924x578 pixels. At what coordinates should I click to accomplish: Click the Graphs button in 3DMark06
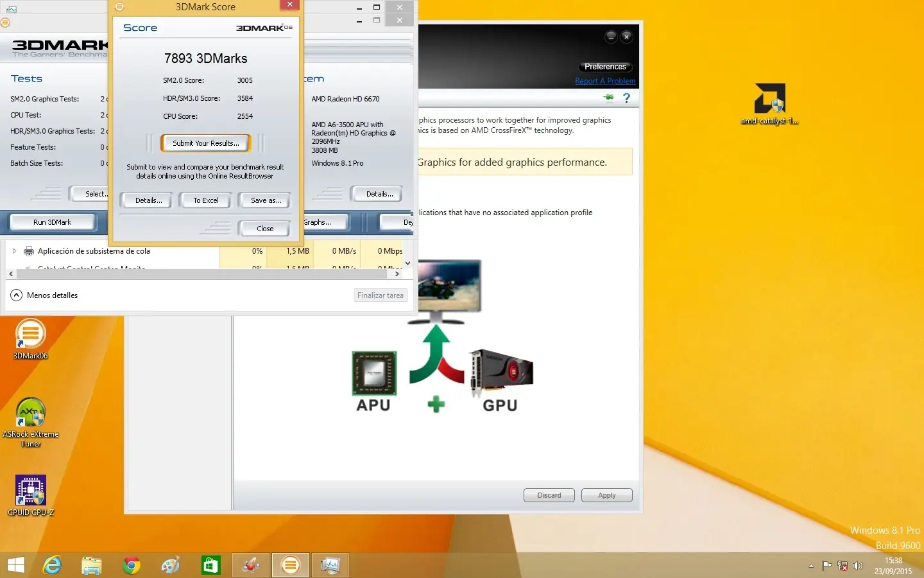point(326,222)
